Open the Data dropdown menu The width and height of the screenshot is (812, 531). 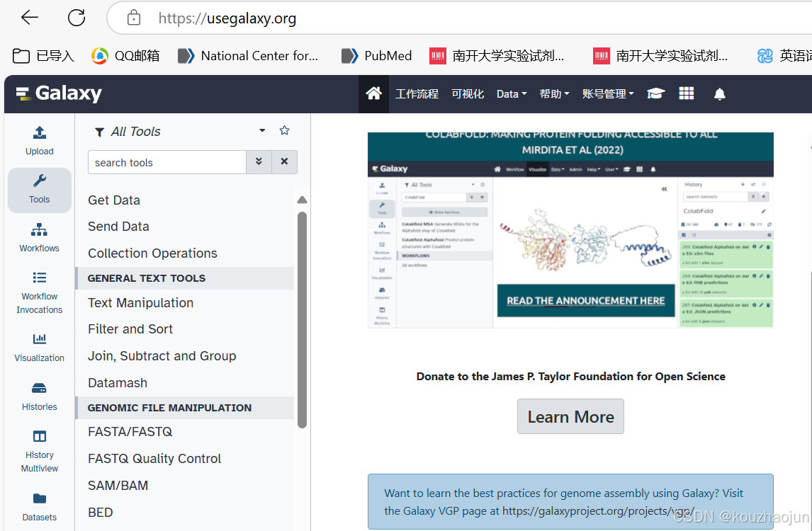[x=511, y=94]
